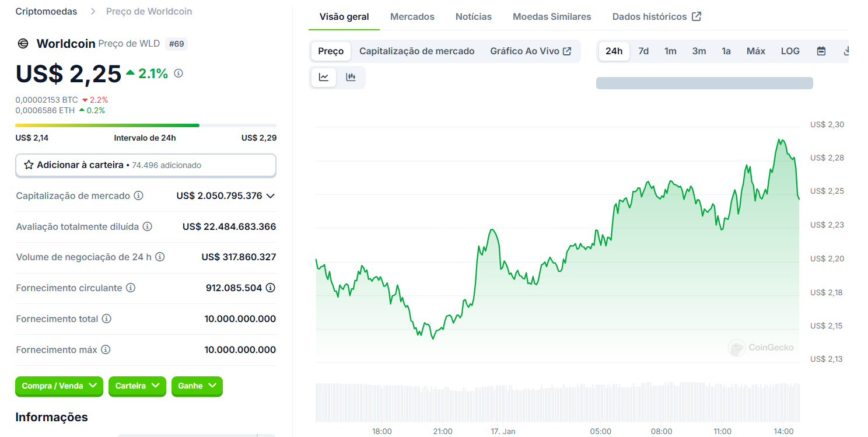Open info icon for Capitalização de mercado
This screenshot has height=437, width=868.
(138, 196)
